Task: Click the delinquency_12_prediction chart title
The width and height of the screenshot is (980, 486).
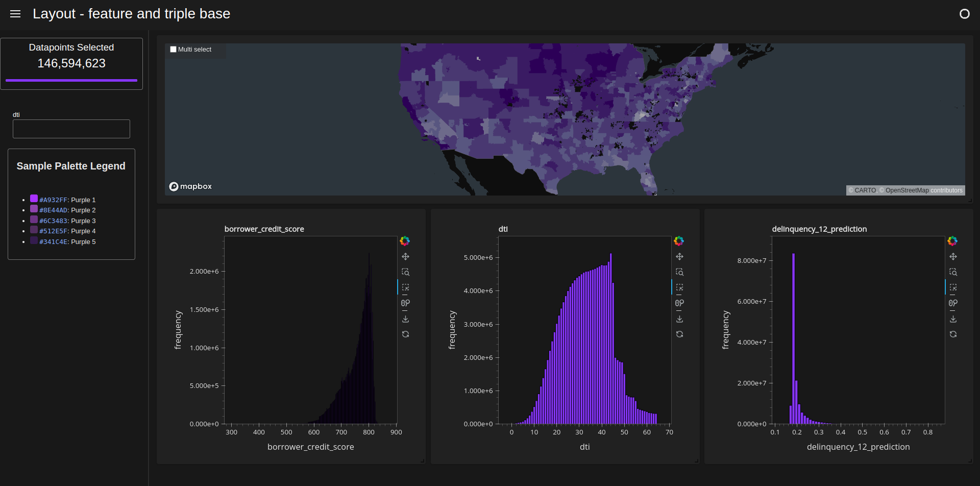Action: [x=819, y=229]
